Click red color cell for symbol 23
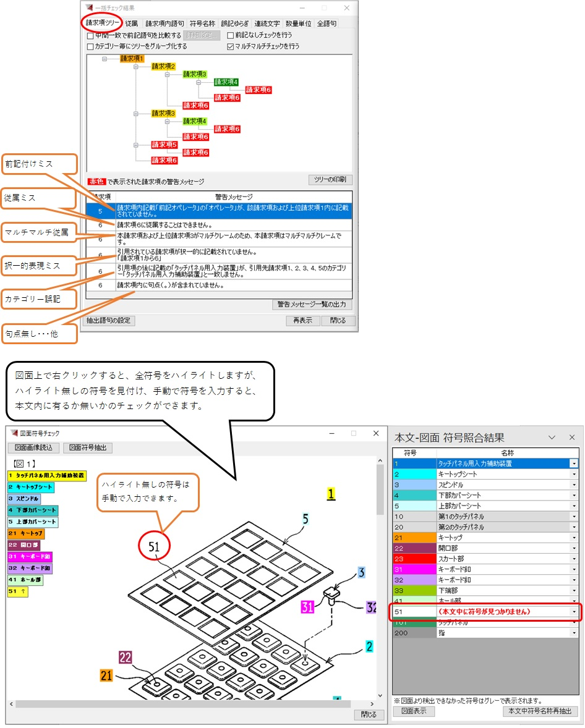The height and width of the screenshot is (728, 585). [414, 559]
